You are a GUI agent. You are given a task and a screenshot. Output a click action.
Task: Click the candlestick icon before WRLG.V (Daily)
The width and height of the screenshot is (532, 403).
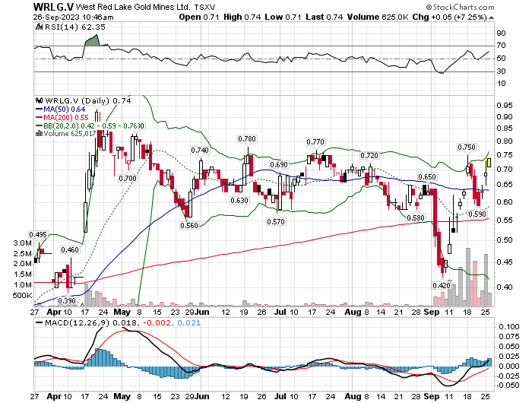pos(40,100)
